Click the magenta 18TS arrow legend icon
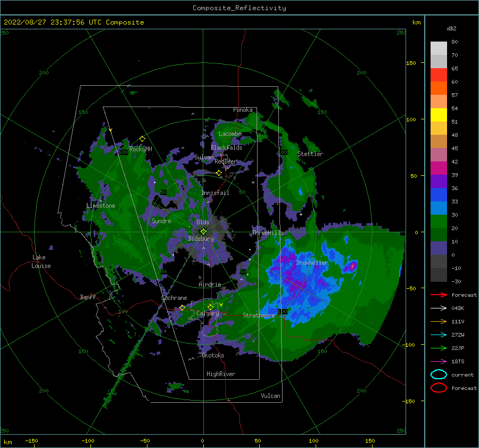The width and height of the screenshot is (479, 448). pos(439,362)
